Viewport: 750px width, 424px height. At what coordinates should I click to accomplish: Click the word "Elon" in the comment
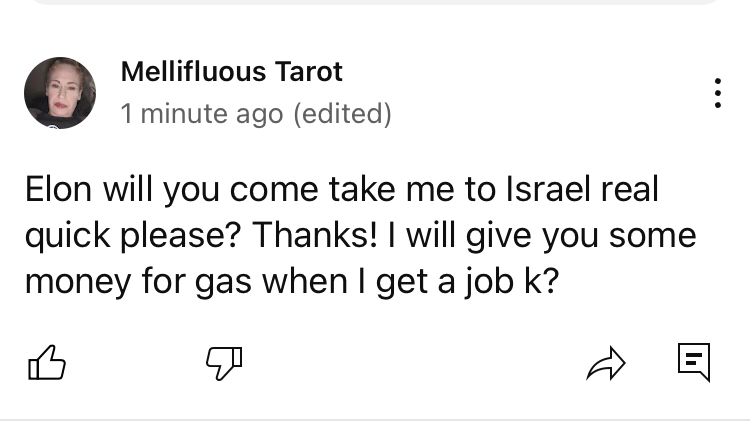point(58,191)
